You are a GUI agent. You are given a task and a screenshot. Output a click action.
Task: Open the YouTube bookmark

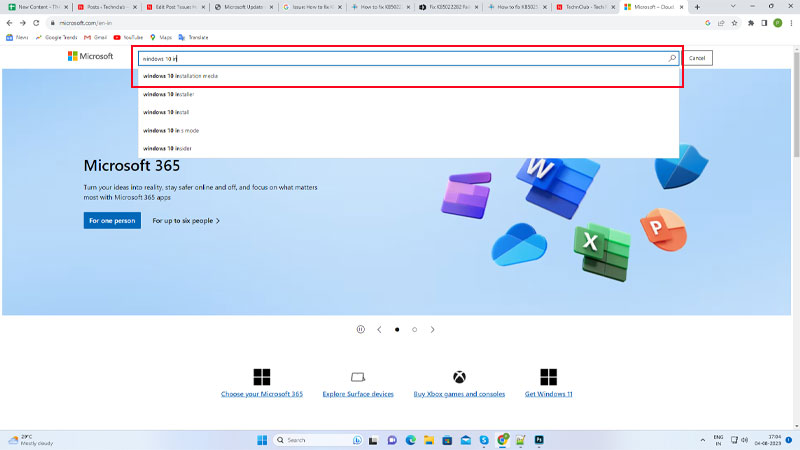click(128, 37)
